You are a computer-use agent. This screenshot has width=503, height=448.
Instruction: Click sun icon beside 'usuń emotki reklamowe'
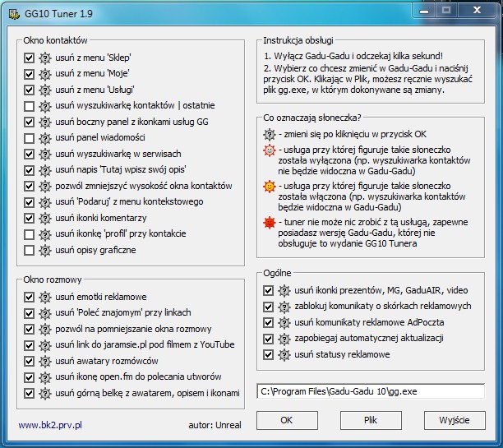45,298
